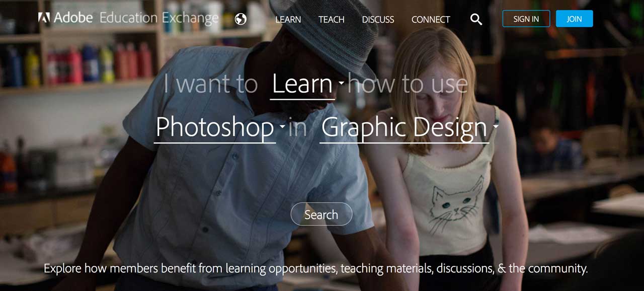Open the underlined Learn action dropdown

point(302,85)
